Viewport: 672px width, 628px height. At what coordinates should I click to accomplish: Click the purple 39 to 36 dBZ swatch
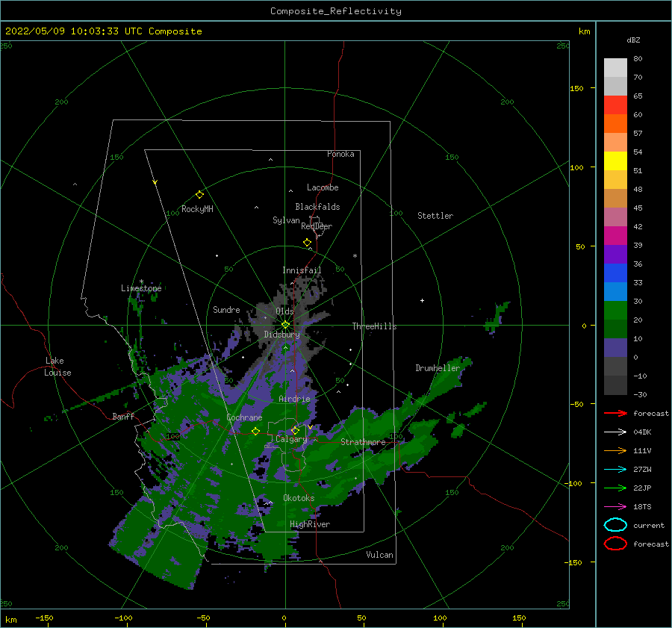tap(615, 255)
